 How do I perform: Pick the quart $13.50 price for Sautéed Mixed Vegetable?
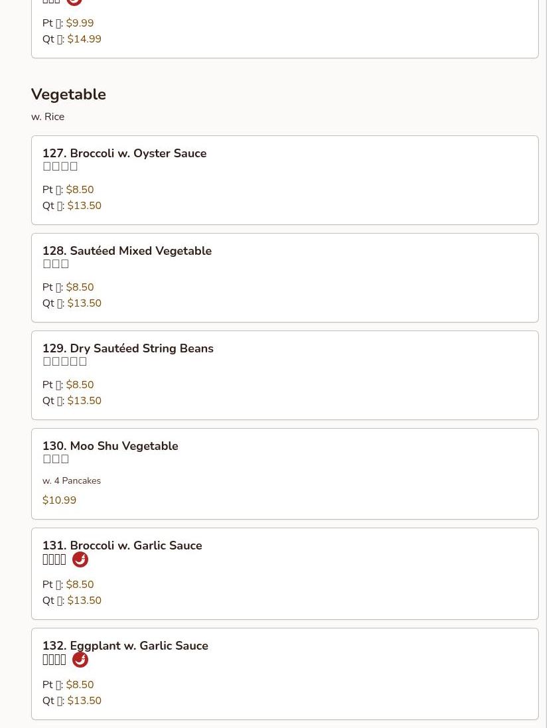click(x=84, y=303)
